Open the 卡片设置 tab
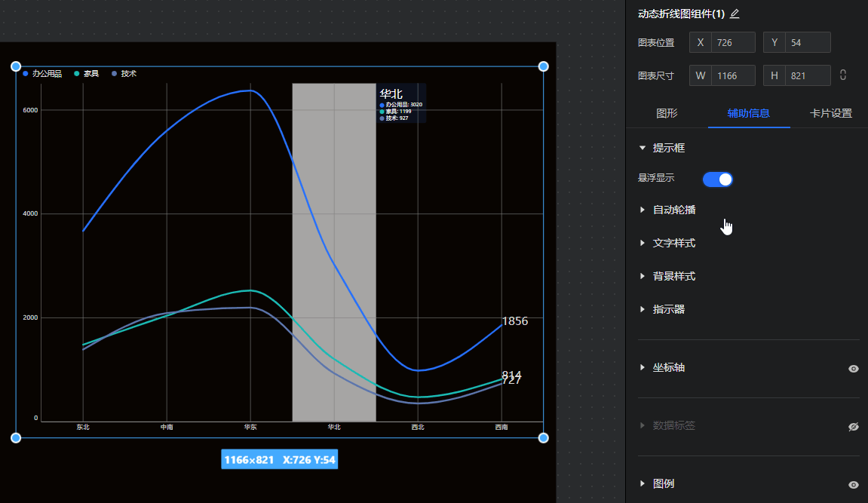Screen dimensions: 868x503 (830, 114)
